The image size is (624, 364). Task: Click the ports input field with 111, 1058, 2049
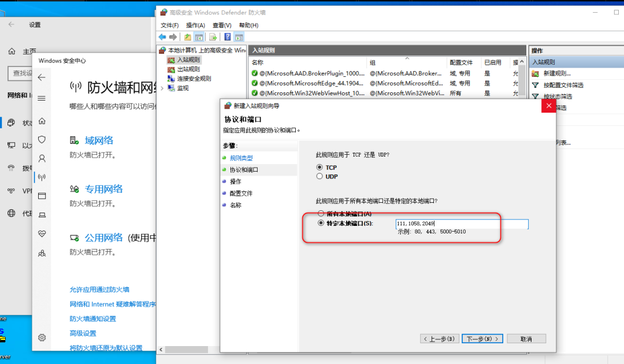point(462,224)
